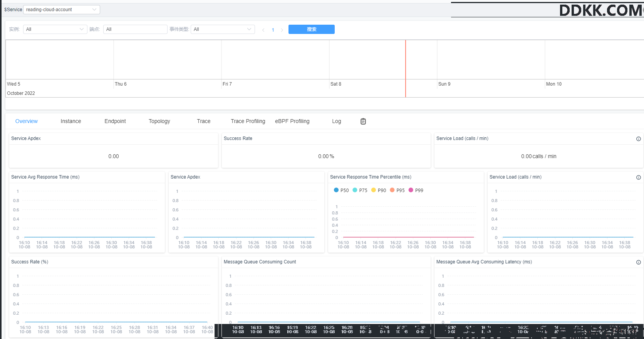Toggle P99 legend series
The image size is (644, 339).
[416, 190]
